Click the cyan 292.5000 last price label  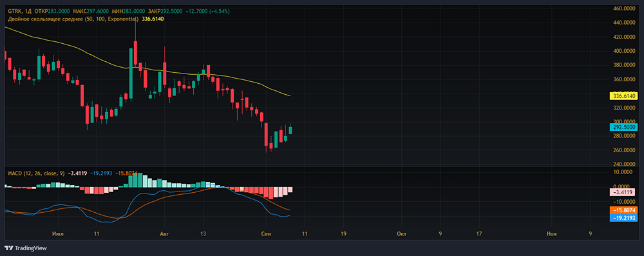624,127
